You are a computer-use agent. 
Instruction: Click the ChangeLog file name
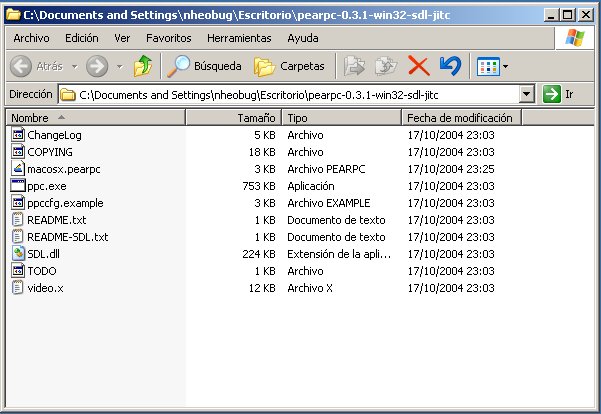pyautogui.click(x=54, y=135)
